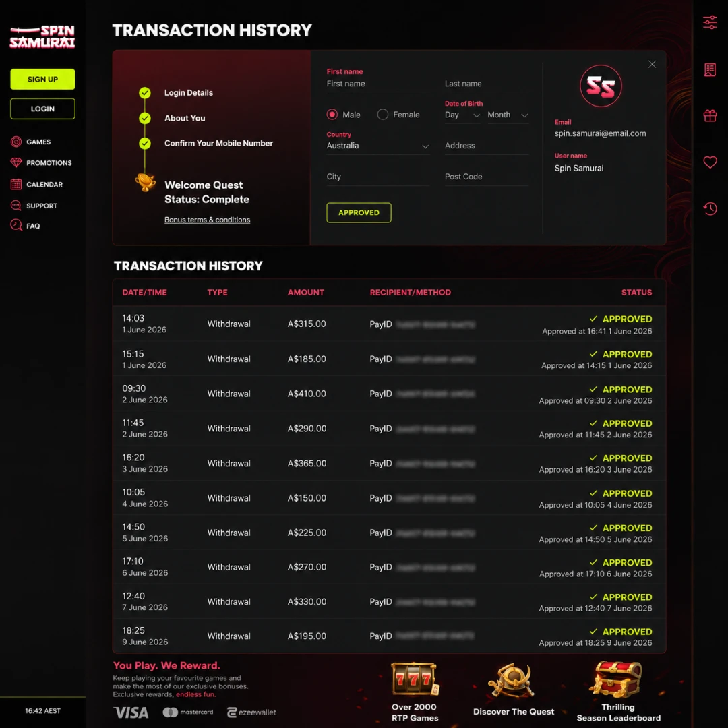Click Confirm Your Mobile Number checkmark
728x728 pixels.
(145, 144)
